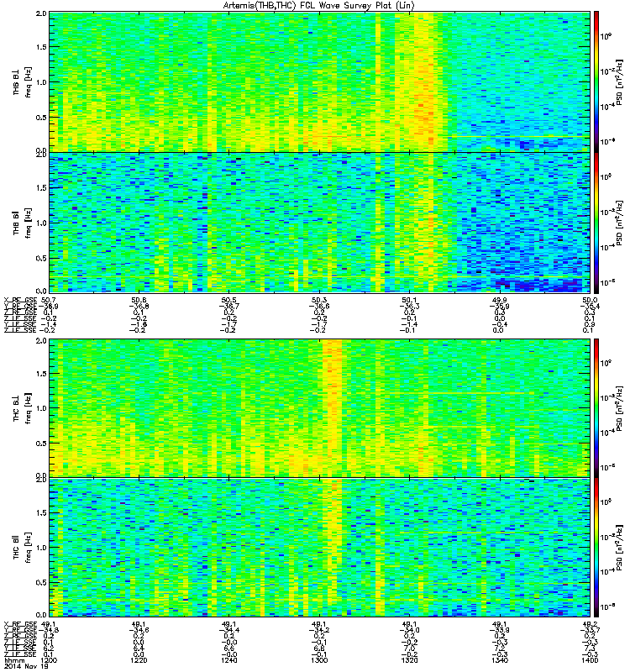Click the plot title 'Artemis(THB,THC) FGL Wave Survey Plot (Lin)'

click(319, 6)
